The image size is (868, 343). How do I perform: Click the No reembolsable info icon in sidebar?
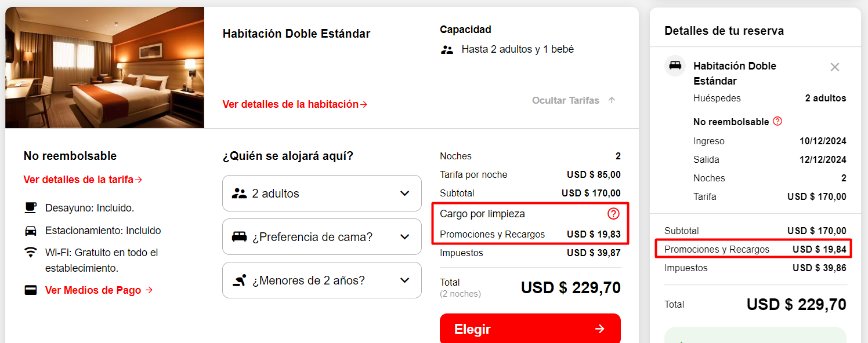[778, 122]
